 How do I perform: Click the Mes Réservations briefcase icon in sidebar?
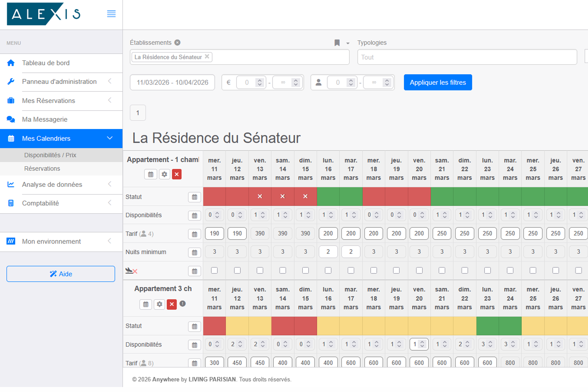[11, 101]
